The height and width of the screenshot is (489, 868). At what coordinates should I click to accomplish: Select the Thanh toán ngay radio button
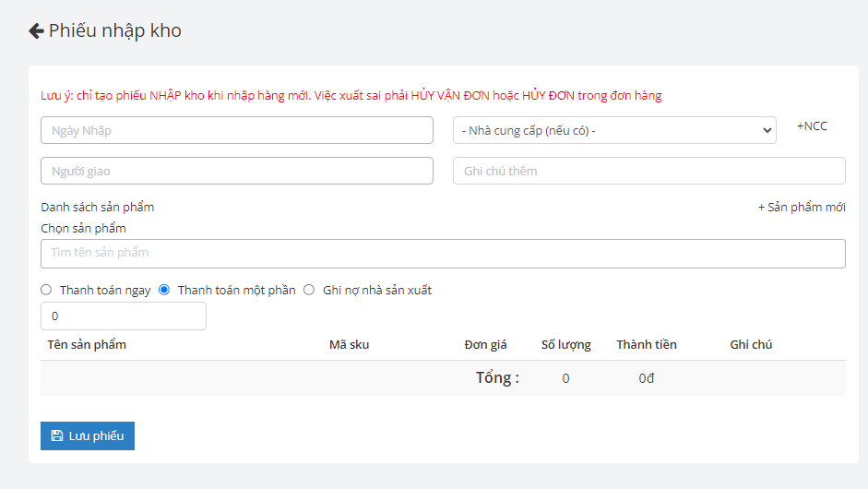click(46, 290)
